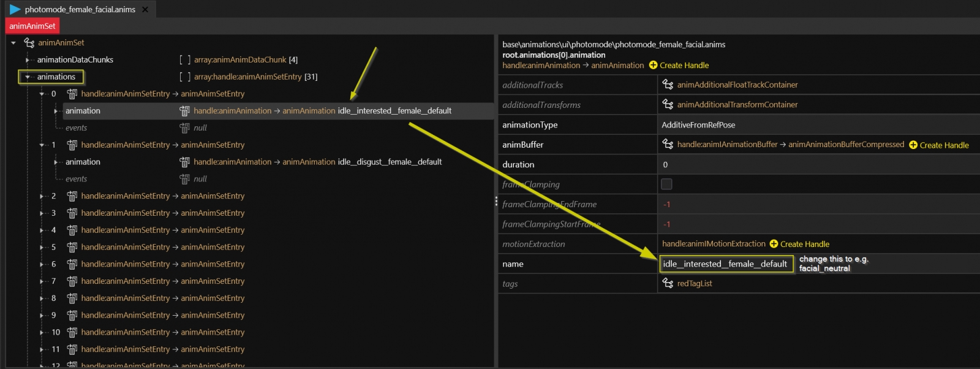
Task: Click the node icon beside animAdditionalTransformContainer
Action: click(x=668, y=104)
